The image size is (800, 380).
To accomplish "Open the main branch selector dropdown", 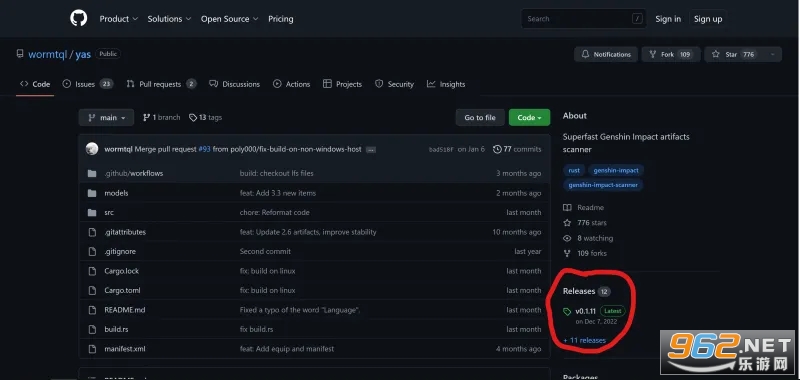I will 106,117.
